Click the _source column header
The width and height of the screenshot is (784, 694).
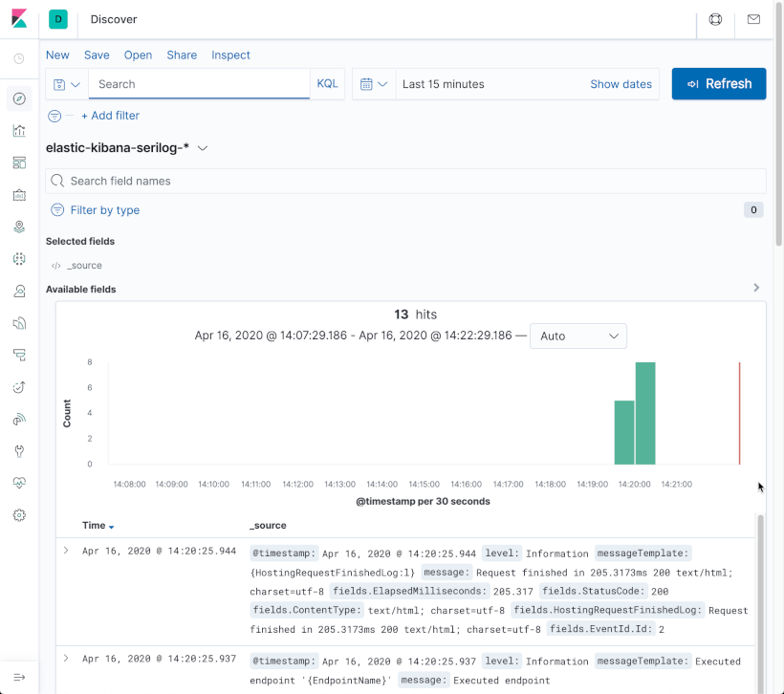[x=268, y=526]
